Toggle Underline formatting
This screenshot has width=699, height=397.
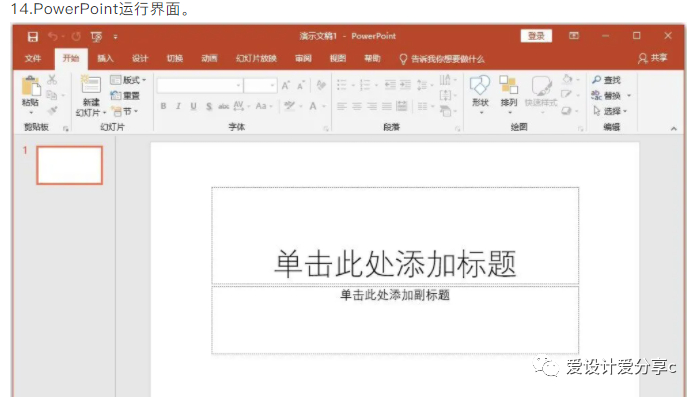193,106
